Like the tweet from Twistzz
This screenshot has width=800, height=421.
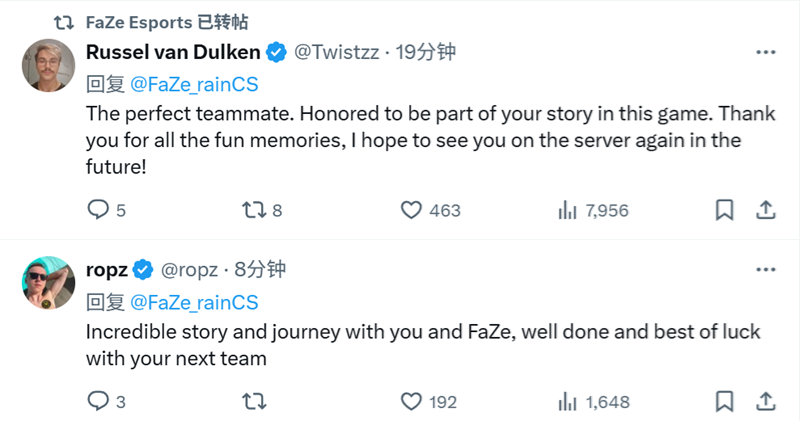coord(411,210)
